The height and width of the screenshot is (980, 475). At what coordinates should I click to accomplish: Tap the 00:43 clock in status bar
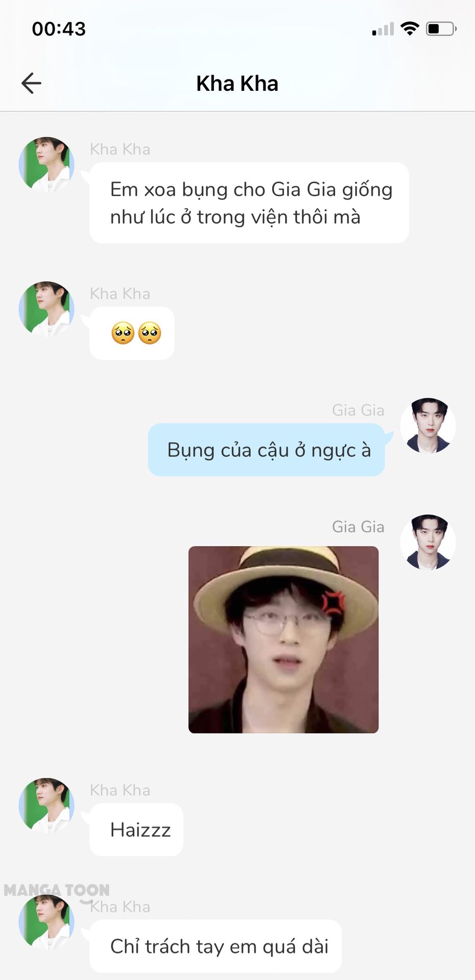[59, 29]
